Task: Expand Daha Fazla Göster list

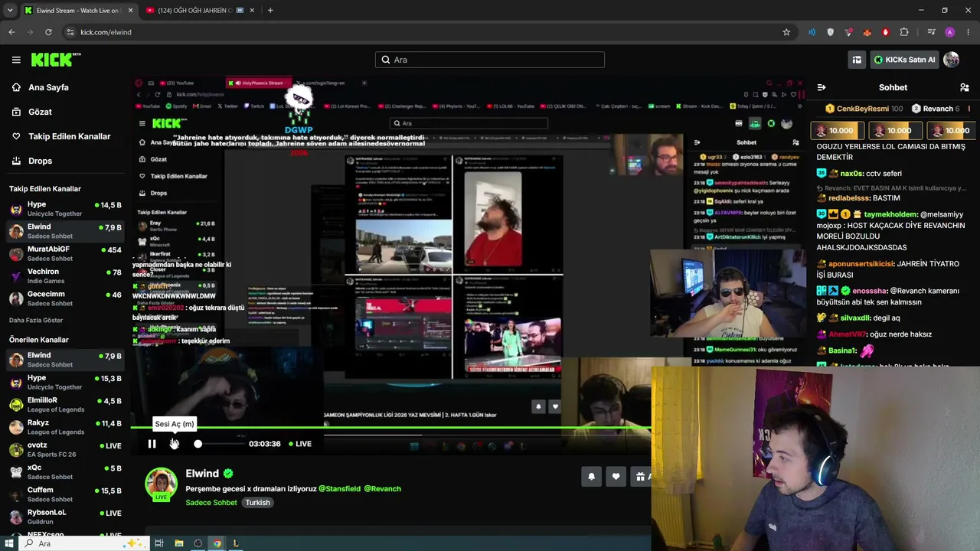Action: 36,320
